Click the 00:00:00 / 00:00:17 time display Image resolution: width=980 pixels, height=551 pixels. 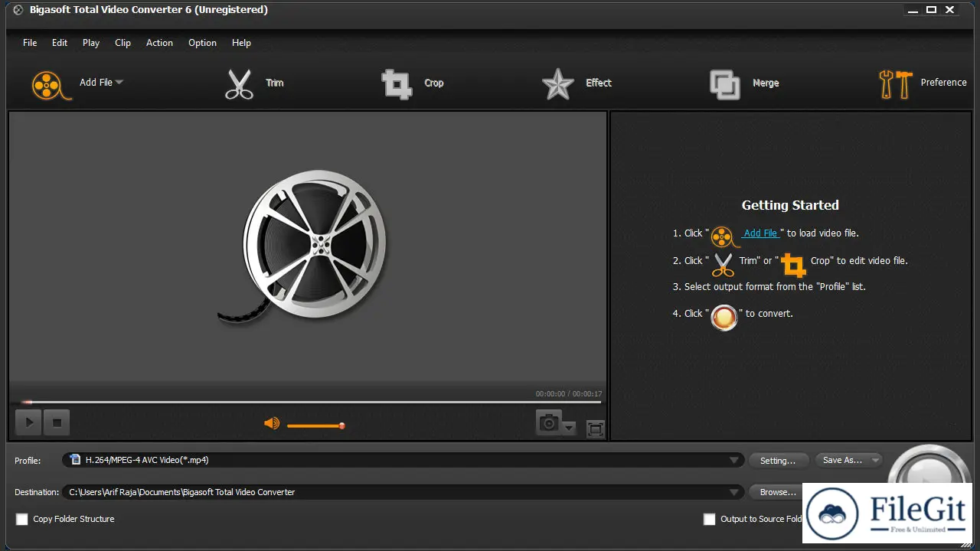tap(567, 394)
